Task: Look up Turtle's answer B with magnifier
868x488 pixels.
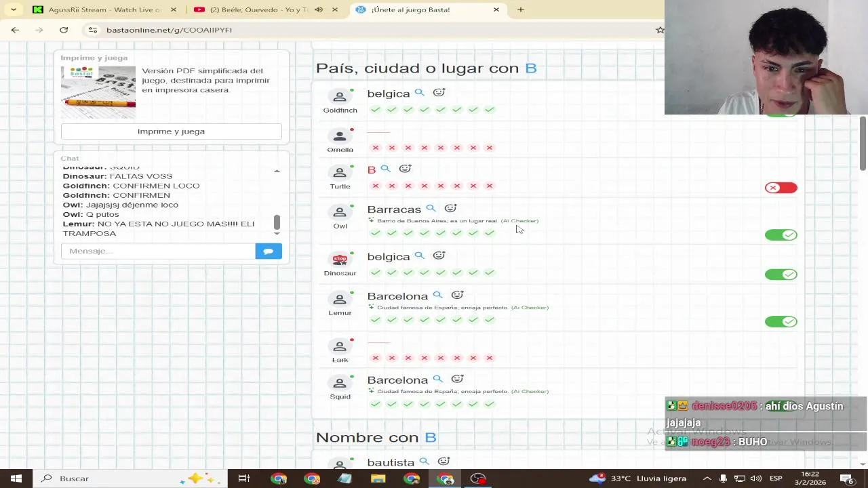Action: (385, 169)
